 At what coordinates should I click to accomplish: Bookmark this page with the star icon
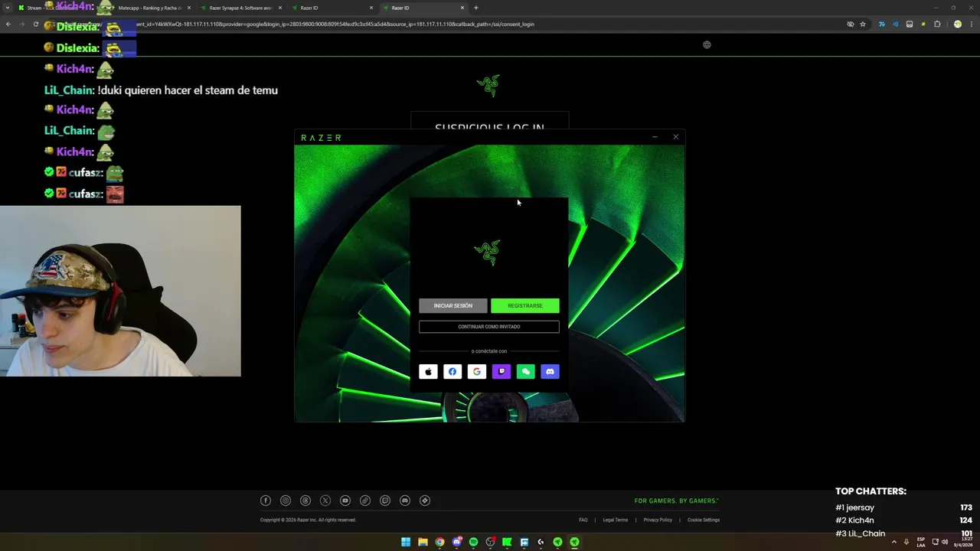pyautogui.click(x=863, y=24)
